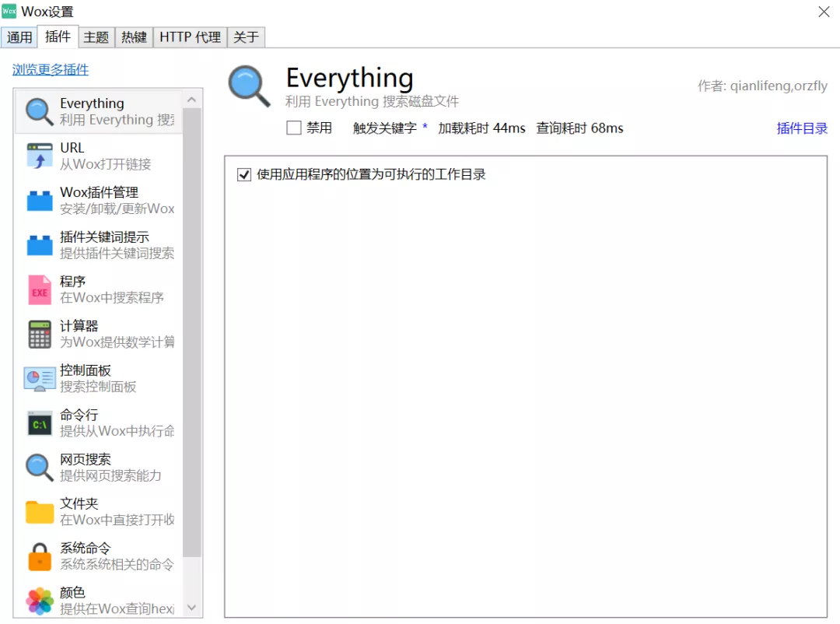
Task: Click the Wox插件管理 blue brick icon
Action: pyautogui.click(x=40, y=201)
